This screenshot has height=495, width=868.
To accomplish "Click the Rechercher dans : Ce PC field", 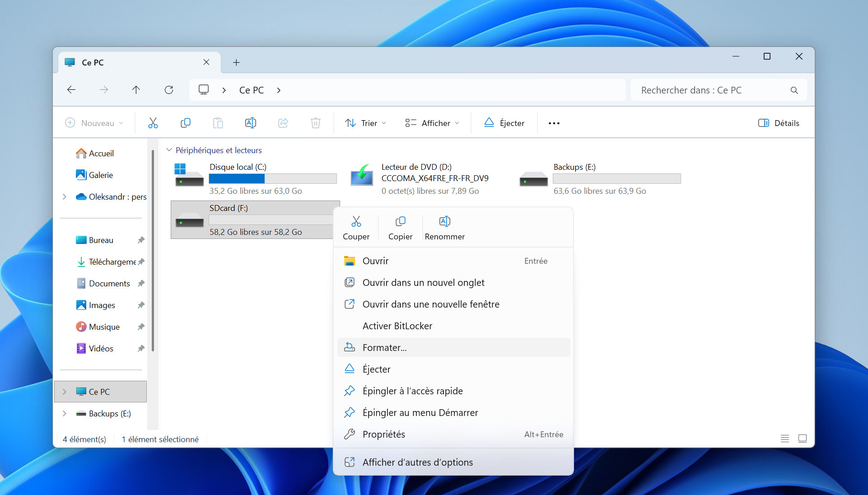I will pyautogui.click(x=719, y=90).
